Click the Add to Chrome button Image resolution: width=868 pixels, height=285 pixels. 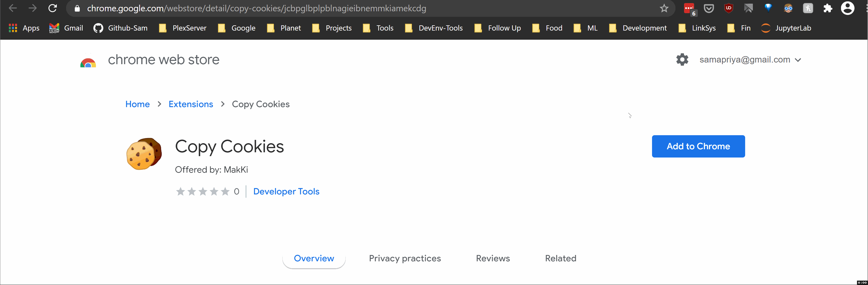pyautogui.click(x=698, y=146)
